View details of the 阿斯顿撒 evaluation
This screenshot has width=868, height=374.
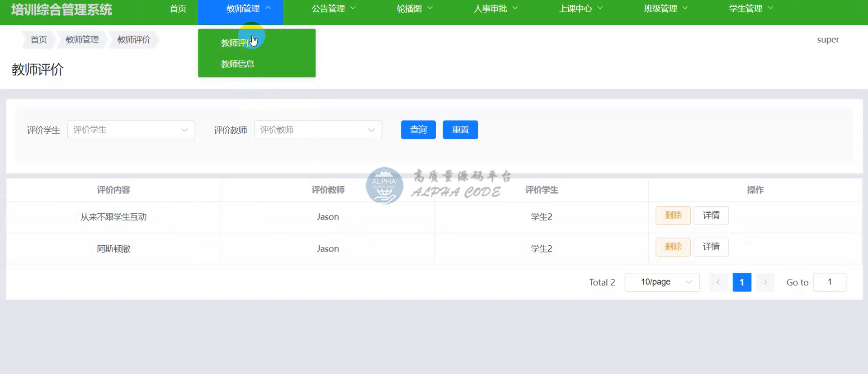(711, 247)
